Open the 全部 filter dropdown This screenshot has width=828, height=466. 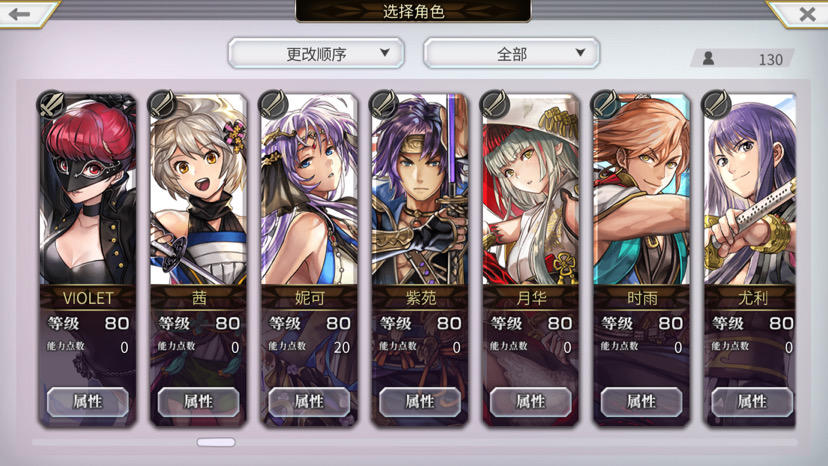(512, 53)
